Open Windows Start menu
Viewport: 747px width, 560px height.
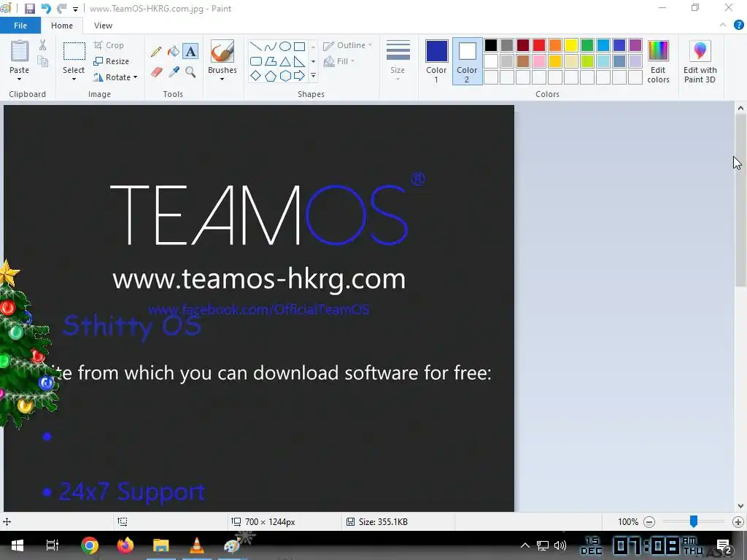18,545
